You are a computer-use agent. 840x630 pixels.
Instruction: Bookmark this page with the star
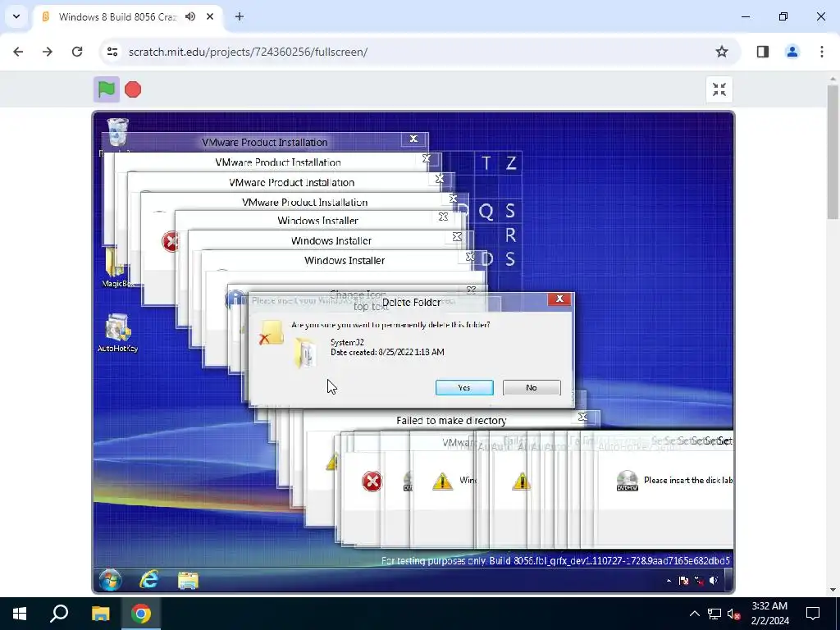(x=722, y=52)
